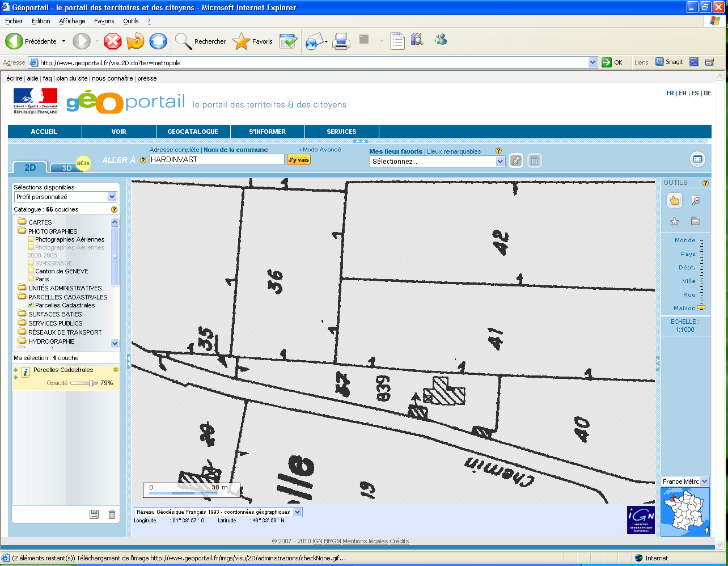Viewport: 728px width, 566px height.
Task: Click the Messenger icon in toolbar
Action: (x=441, y=40)
